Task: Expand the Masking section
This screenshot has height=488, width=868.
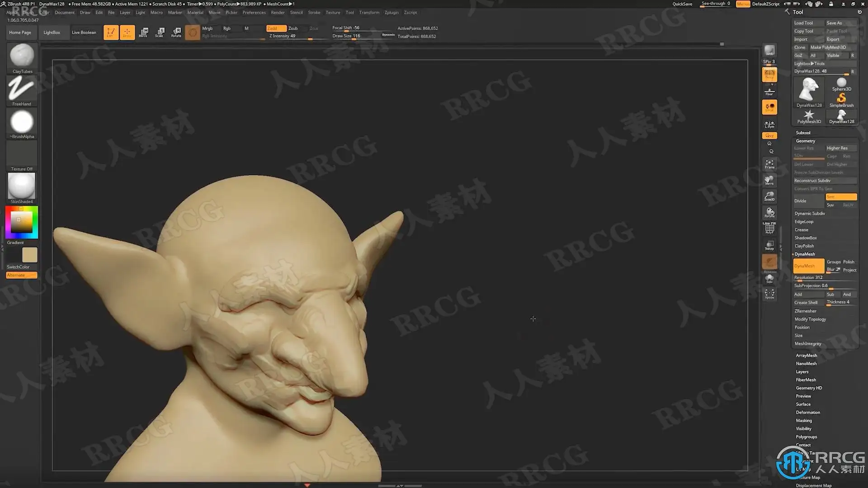Action: tap(804, 421)
